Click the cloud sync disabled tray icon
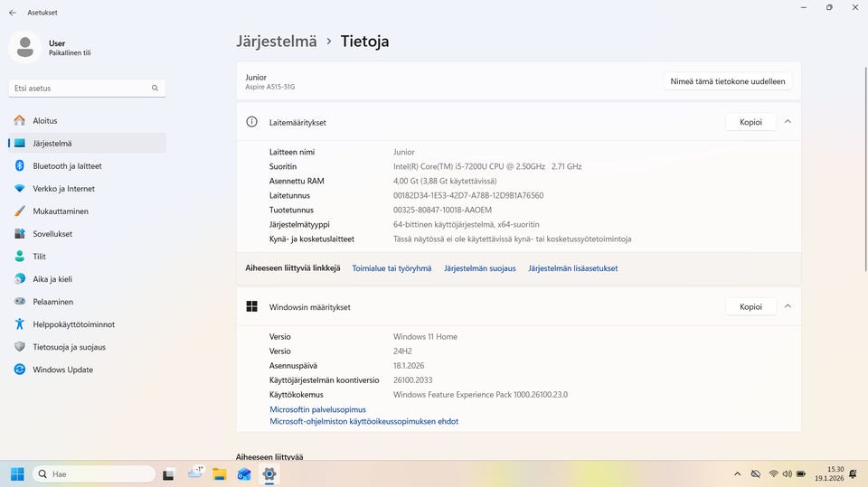The image size is (868, 487). pyautogui.click(x=756, y=473)
